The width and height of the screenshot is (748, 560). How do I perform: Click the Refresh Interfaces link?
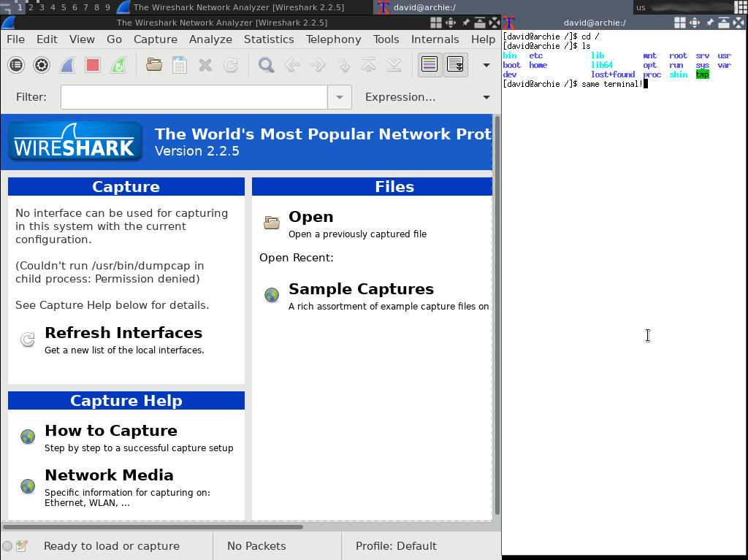tap(123, 333)
